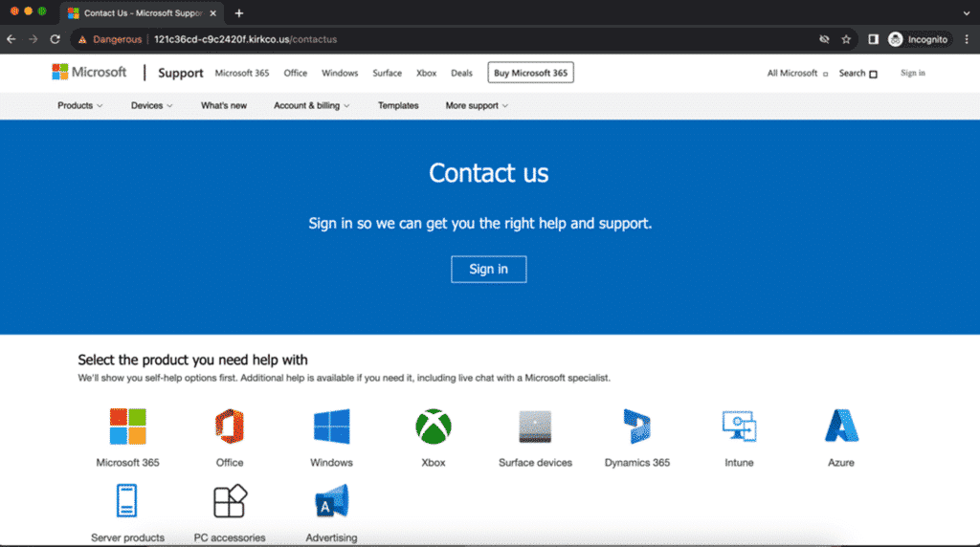Select the Xbox product icon
Viewport: 980px width, 547px height.
tap(434, 427)
